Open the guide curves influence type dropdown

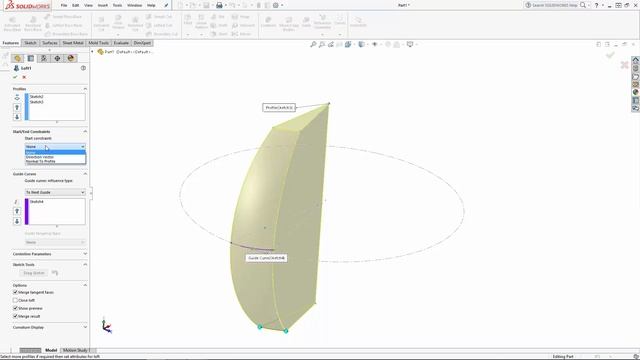(55, 192)
